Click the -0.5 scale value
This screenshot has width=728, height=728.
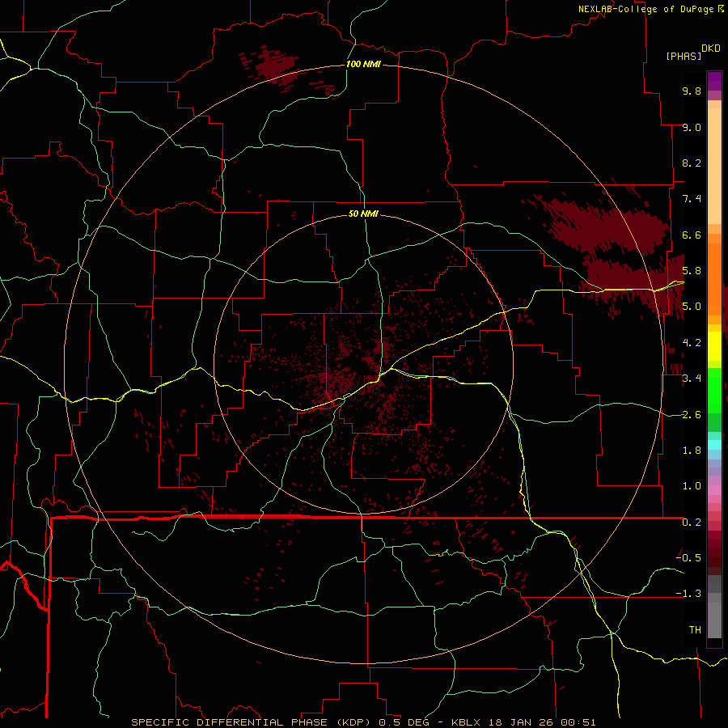(x=688, y=557)
